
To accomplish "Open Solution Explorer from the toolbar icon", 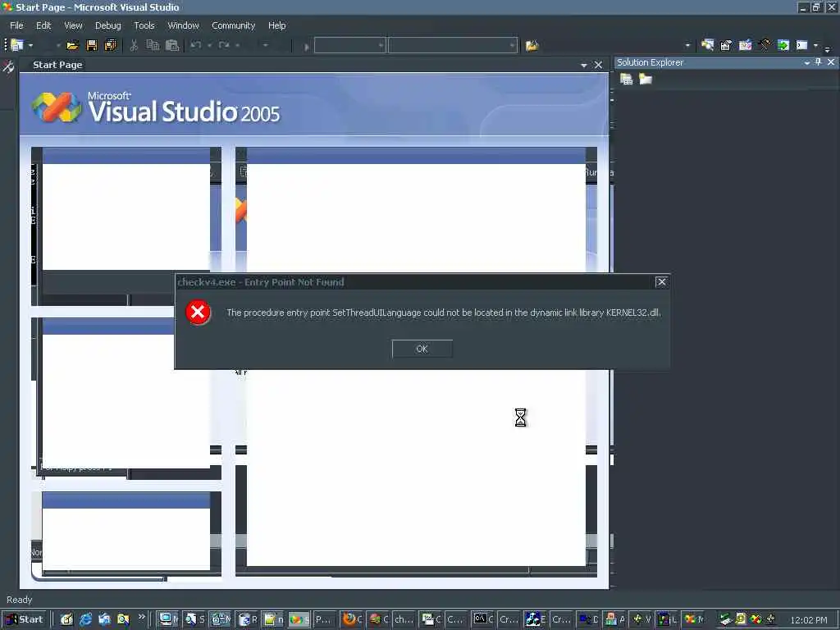I will (x=707, y=46).
